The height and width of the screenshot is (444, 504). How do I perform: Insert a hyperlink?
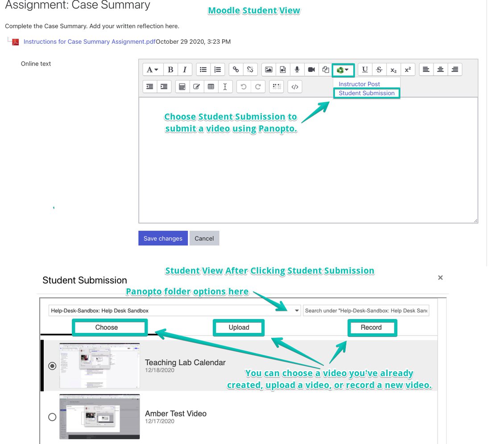236,70
